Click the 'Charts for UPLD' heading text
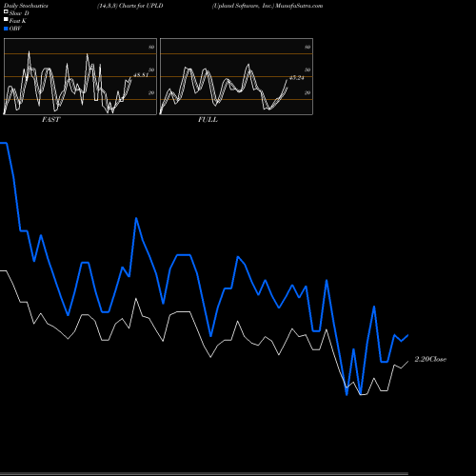The image size is (476, 476). pos(141,6)
